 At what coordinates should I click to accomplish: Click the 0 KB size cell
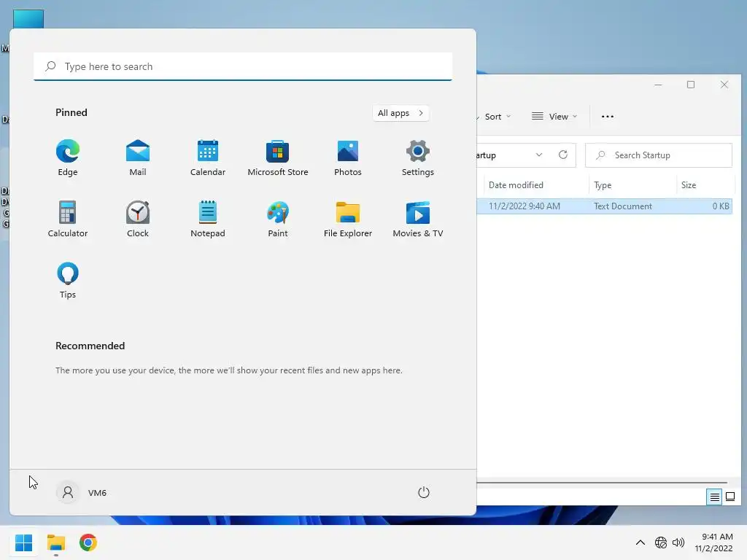[720, 206]
